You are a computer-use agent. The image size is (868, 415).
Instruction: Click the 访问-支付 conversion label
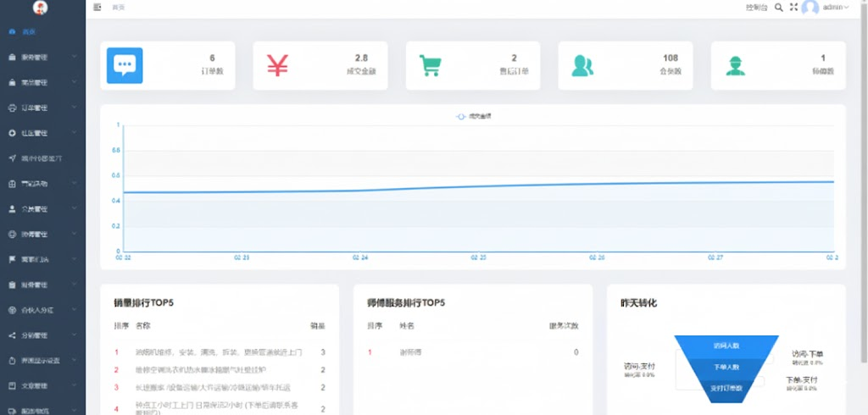(x=639, y=366)
